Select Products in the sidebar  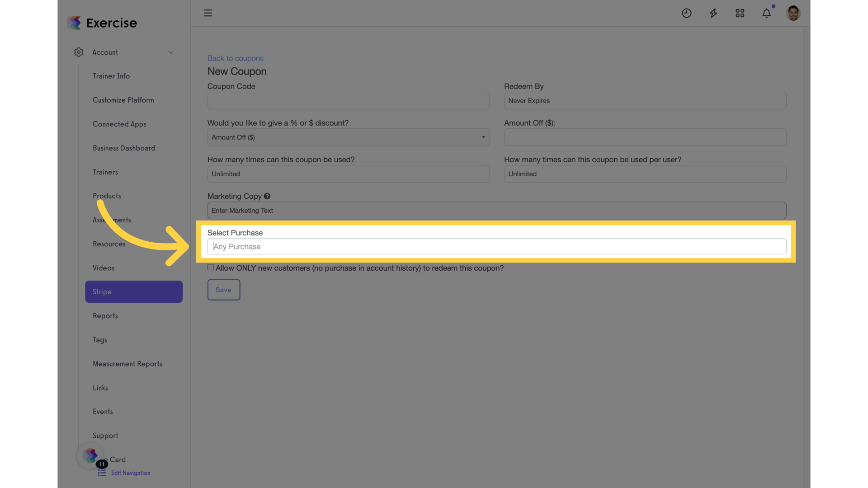[107, 196]
